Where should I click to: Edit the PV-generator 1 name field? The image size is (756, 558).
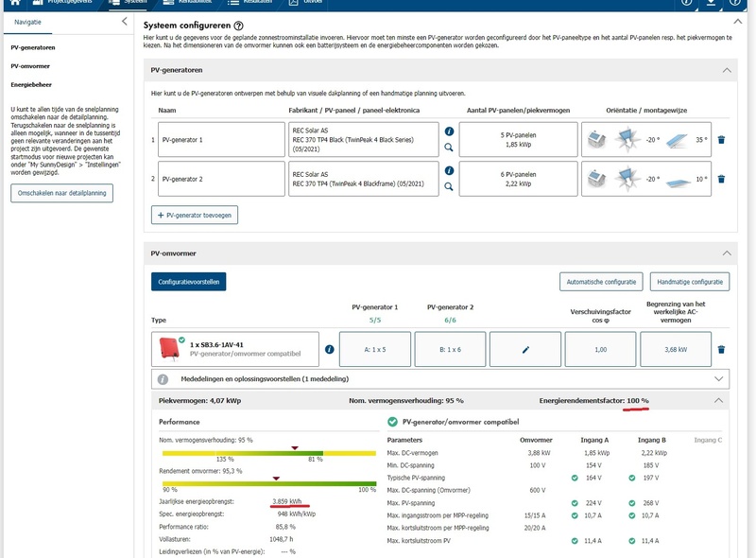[221, 140]
